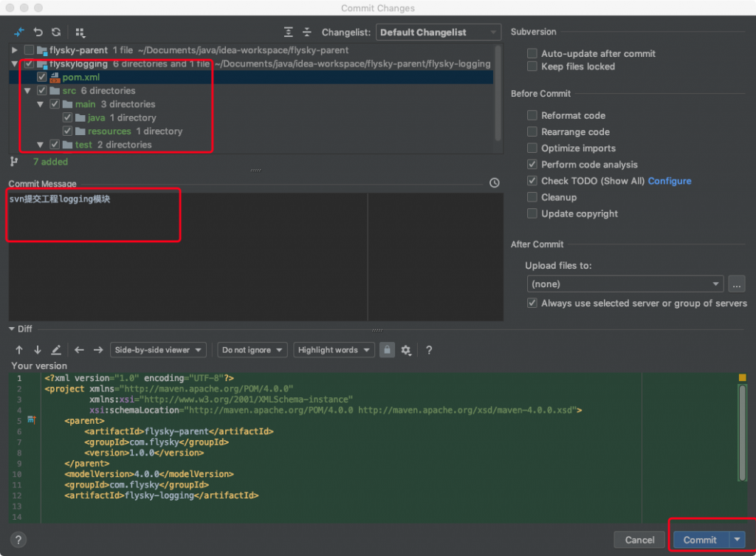756x556 pixels.
Task: Disable Perform code analysis
Action: coord(532,165)
